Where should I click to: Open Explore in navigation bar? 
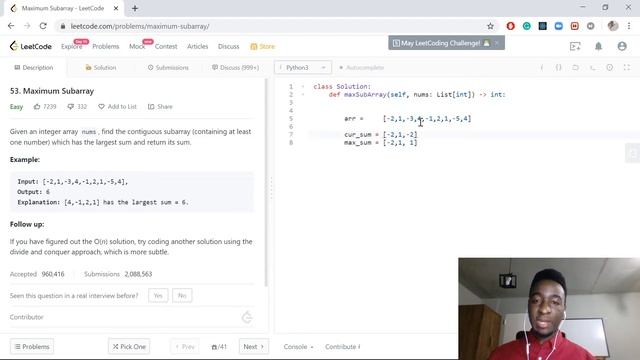point(71,46)
